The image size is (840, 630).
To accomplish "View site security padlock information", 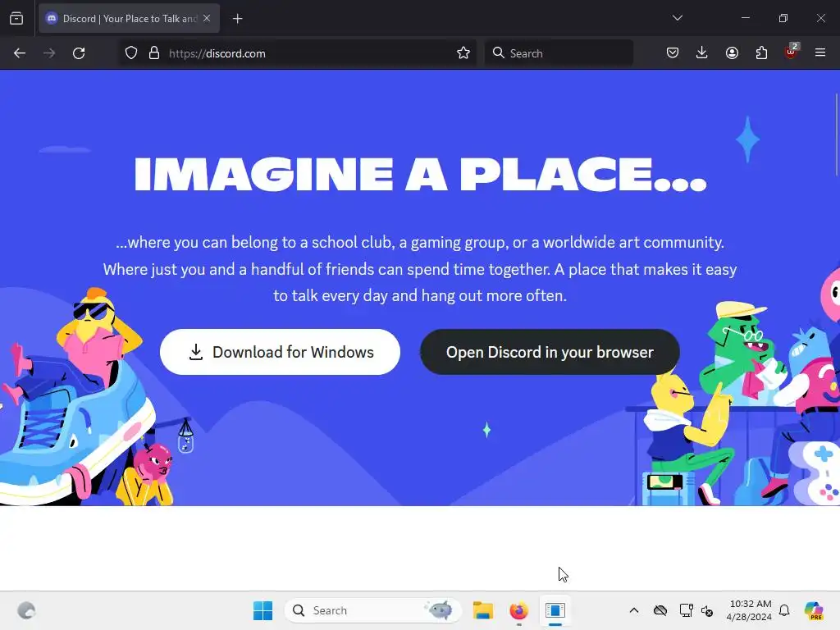I will click(154, 53).
